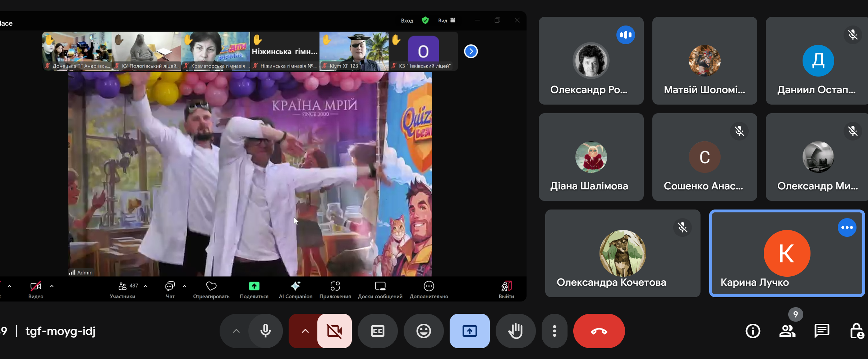The image size is (868, 359).
Task: Click the red leave call button
Action: click(599, 331)
